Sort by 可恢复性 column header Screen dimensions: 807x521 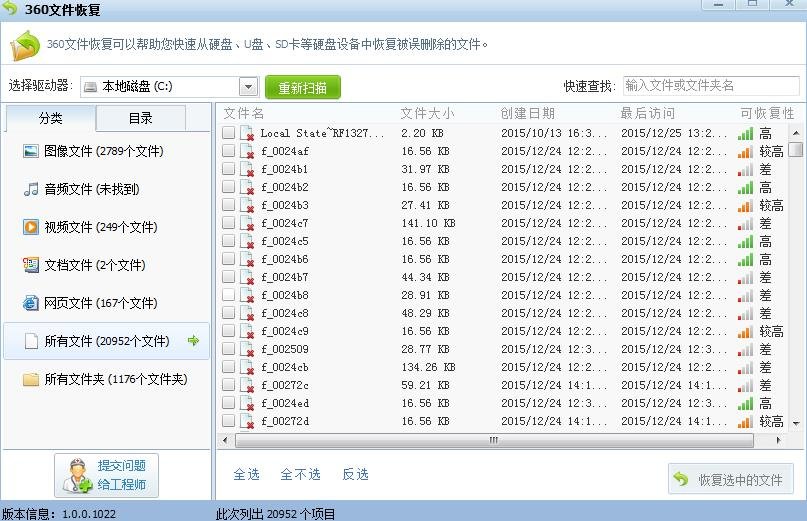pyautogui.click(x=767, y=113)
